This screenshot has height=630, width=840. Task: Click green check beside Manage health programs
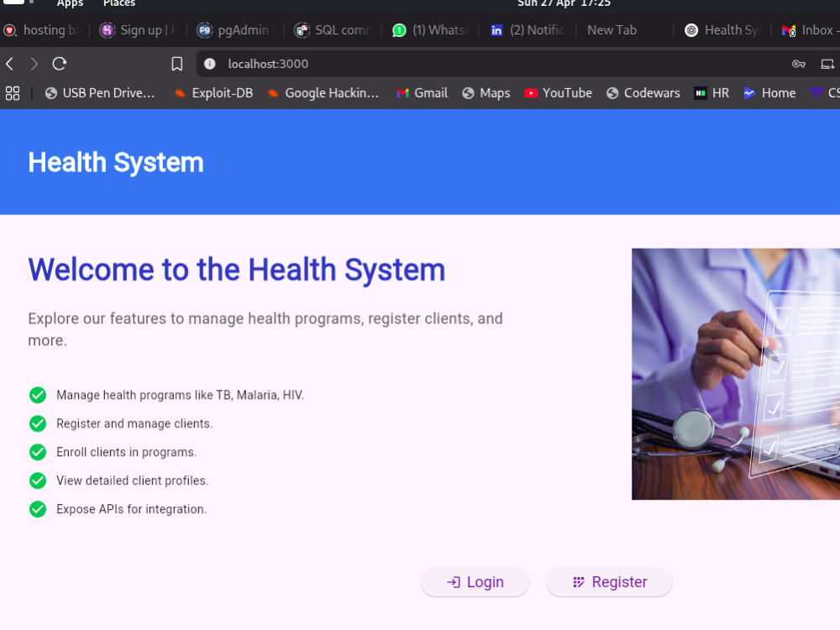pos(38,395)
